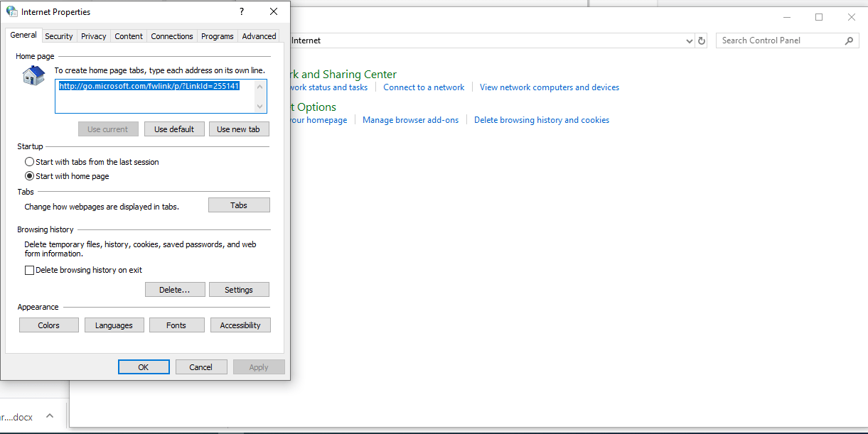Click the Internet Properties globe title icon
868x434 pixels.
click(11, 12)
